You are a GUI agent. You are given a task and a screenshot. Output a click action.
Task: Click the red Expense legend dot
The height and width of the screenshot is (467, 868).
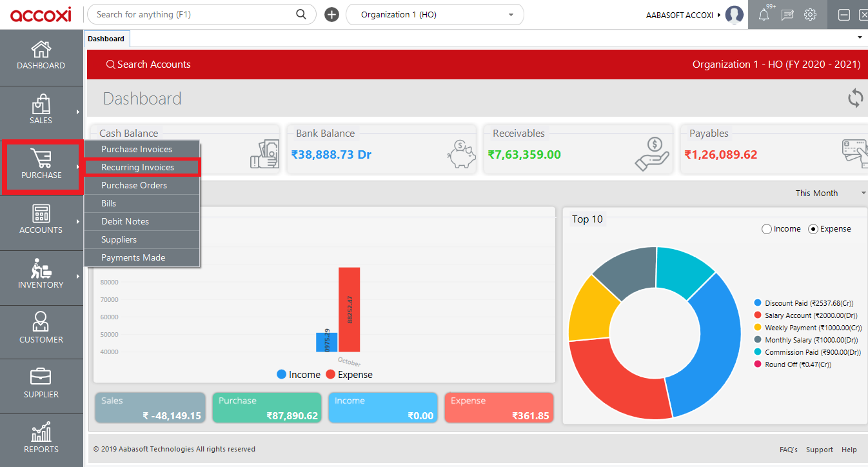[x=330, y=374]
